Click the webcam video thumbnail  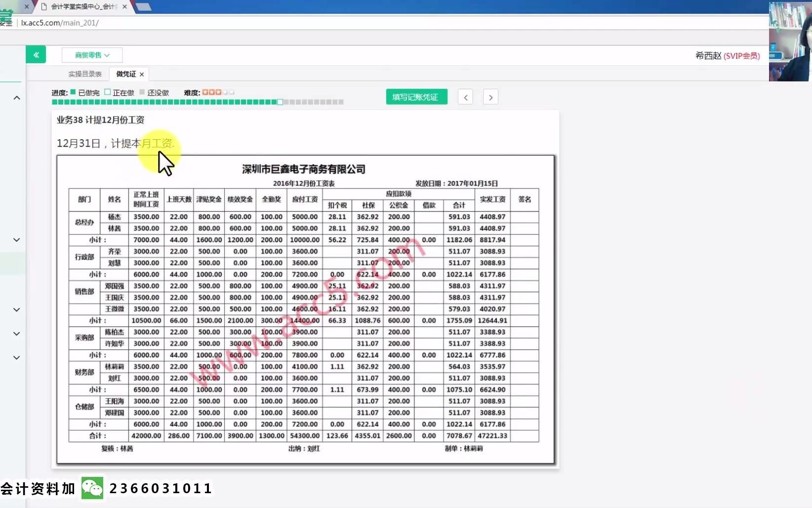click(790, 41)
